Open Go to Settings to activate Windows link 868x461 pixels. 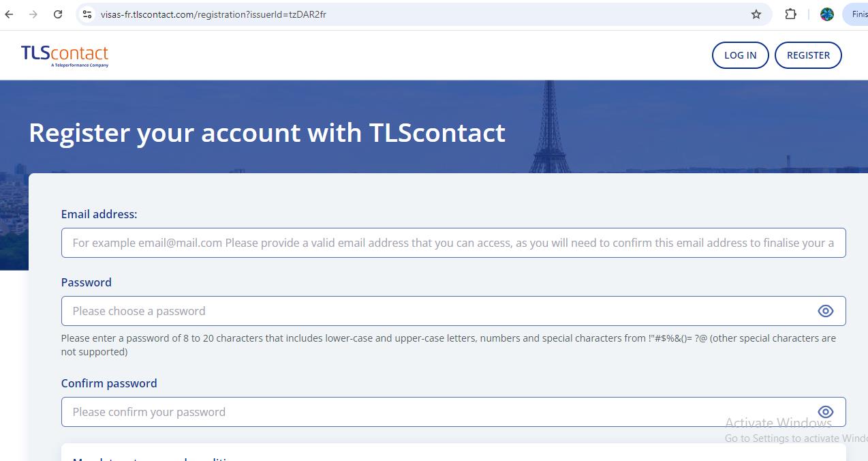tap(794, 438)
